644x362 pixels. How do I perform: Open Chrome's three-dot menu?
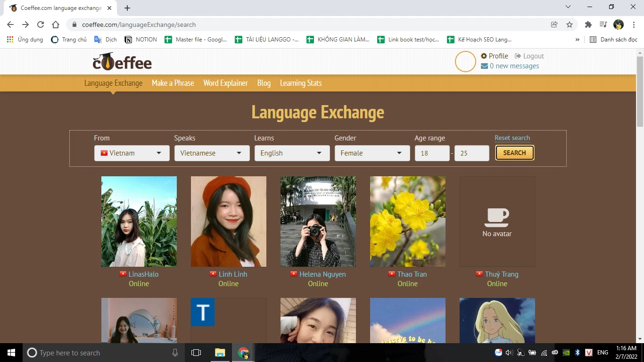click(633, 25)
